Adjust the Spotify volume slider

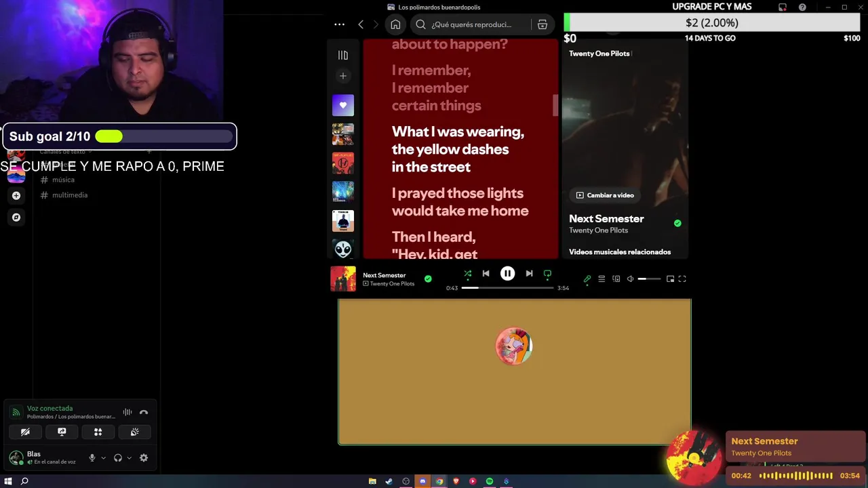pos(649,279)
